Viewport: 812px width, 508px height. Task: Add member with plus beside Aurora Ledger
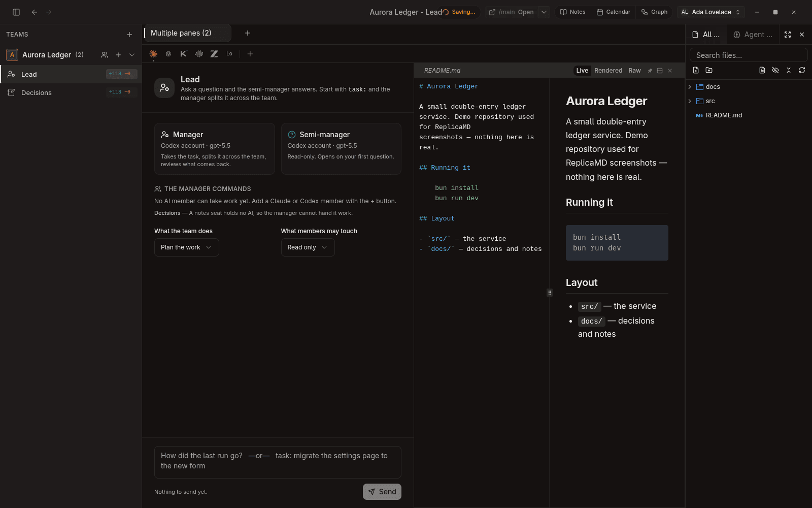coord(118,55)
